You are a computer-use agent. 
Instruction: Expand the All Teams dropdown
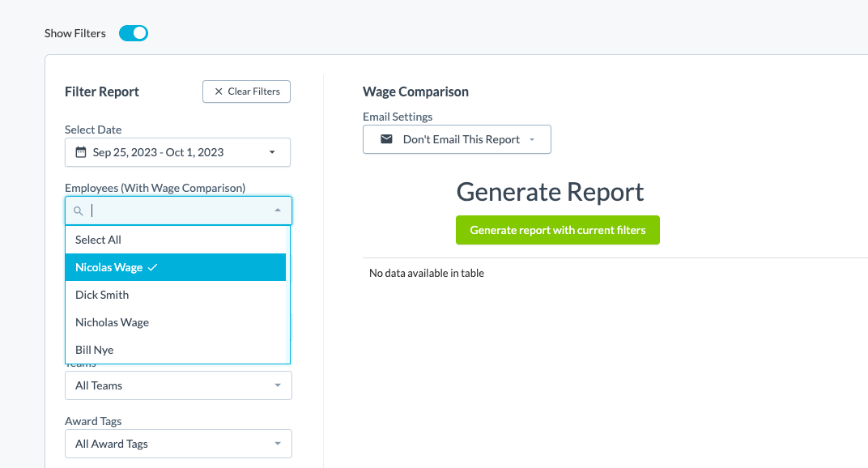(278, 385)
